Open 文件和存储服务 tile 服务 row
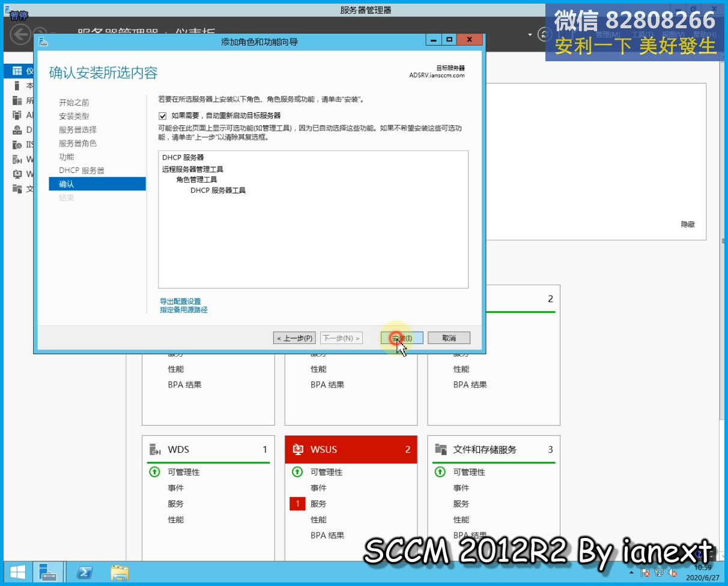Screen dimensions: 728x586 tap(461, 504)
